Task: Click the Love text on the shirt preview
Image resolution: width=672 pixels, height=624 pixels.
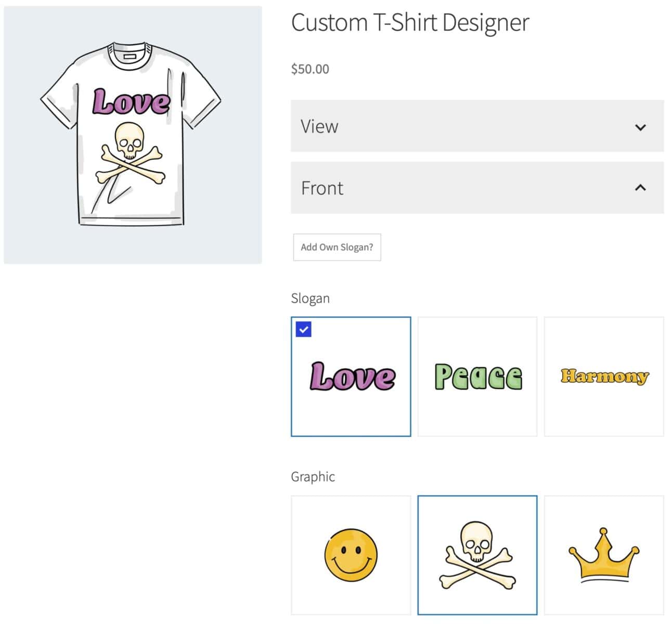Action: [131, 101]
